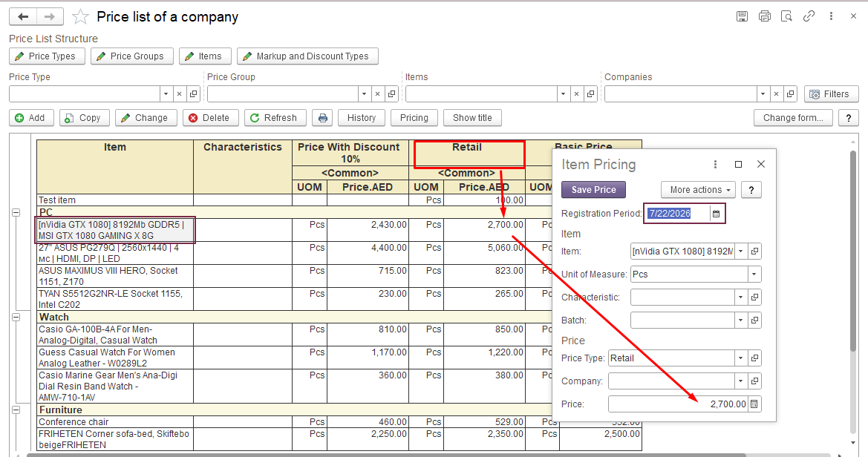868x457 pixels.
Task: Click the printer icon in title bar
Action: point(765,16)
